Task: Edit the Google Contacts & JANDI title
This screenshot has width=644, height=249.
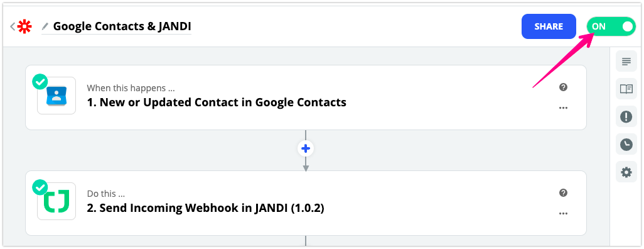Action: click(122, 27)
